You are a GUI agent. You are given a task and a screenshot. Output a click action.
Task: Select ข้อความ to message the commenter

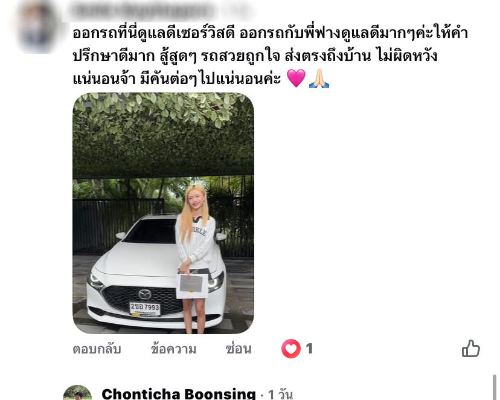(173, 349)
